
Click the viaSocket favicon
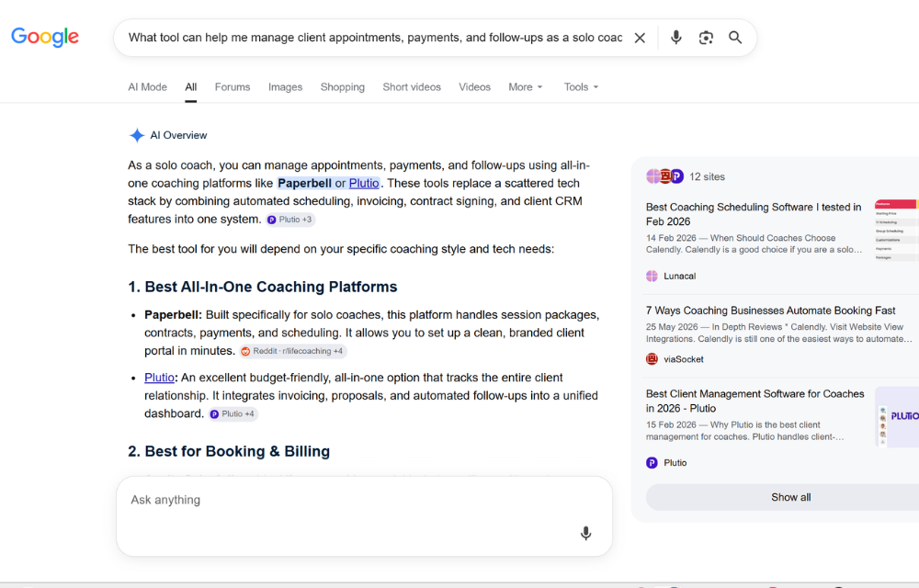[x=652, y=359]
